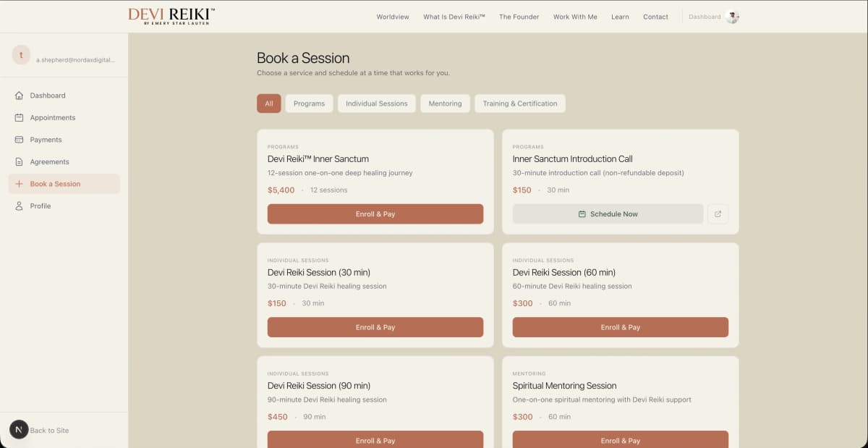
Task: Enable the All services filter
Action: tap(268, 103)
